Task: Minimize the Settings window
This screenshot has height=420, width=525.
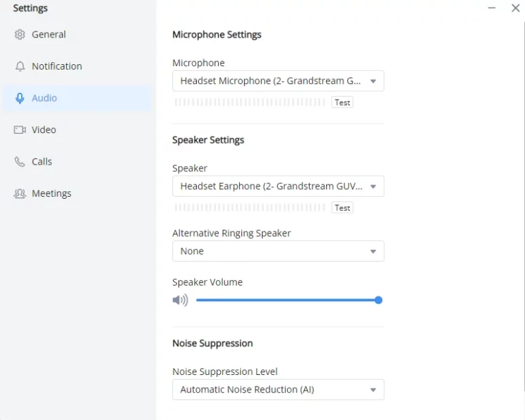Action: pos(492,8)
